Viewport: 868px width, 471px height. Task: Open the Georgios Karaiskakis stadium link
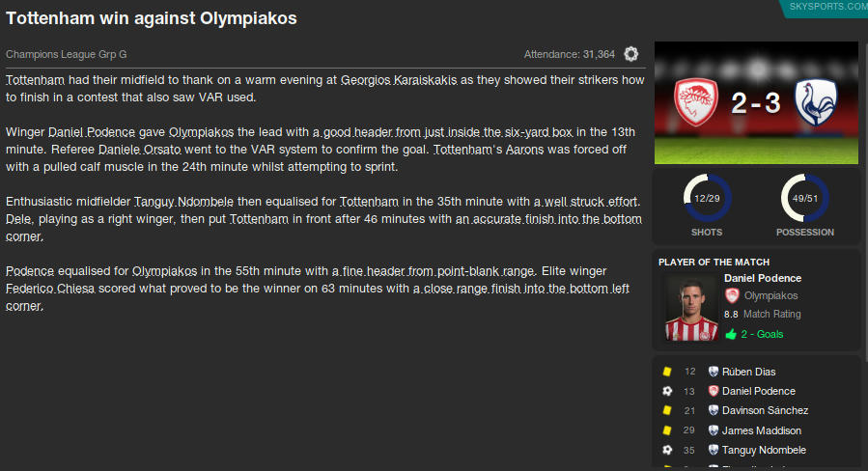[x=399, y=79]
